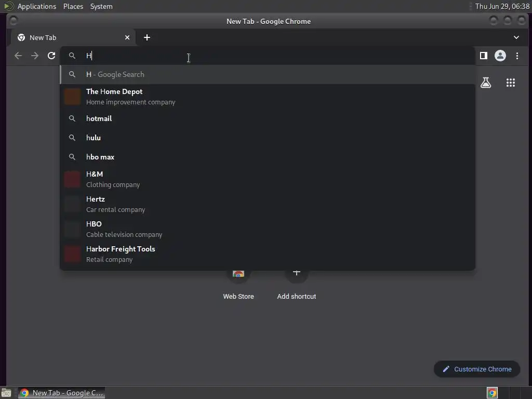Click the Add shortcut button
This screenshot has width=532, height=399.
tap(297, 285)
